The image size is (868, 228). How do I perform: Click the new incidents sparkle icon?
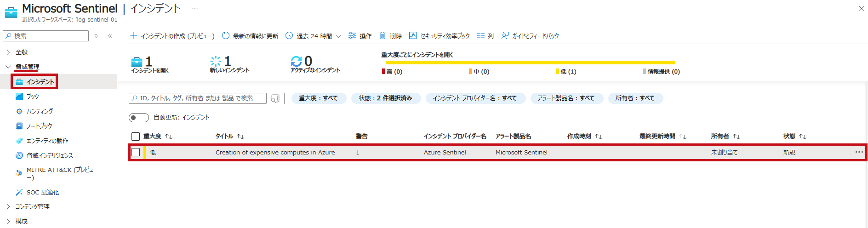[216, 61]
